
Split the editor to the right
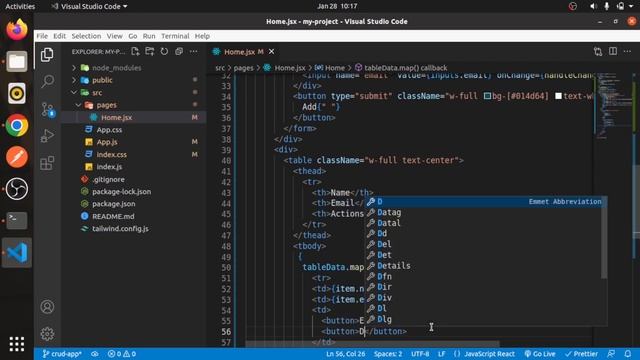tap(613, 51)
